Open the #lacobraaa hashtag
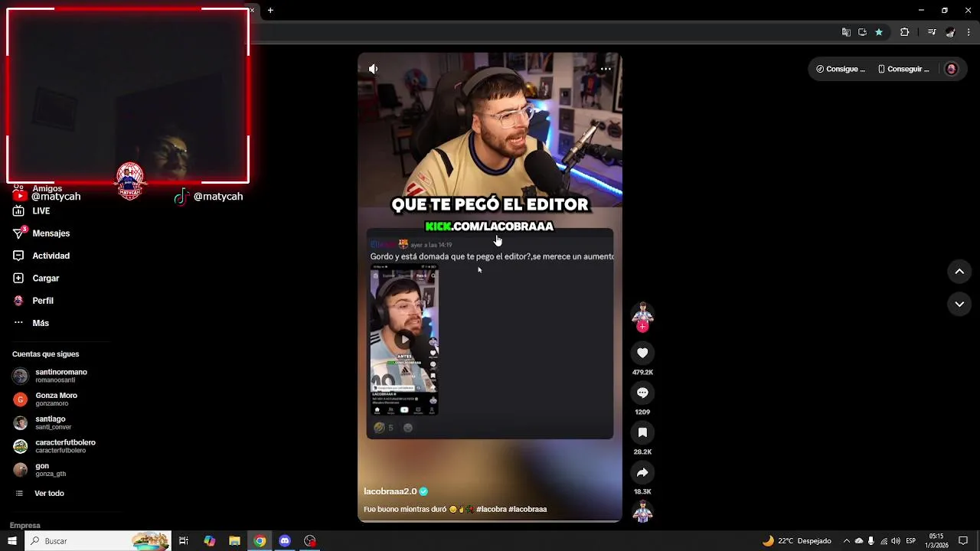 [x=528, y=509]
